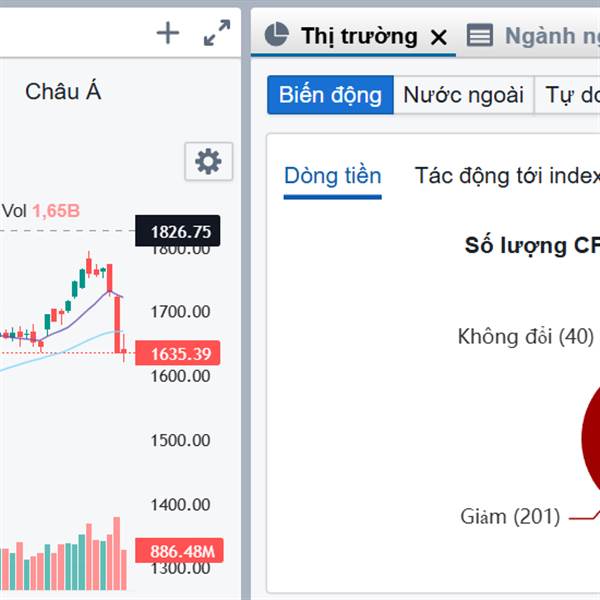Viewport: 600px width, 600px height.
Task: Click the Ngành nghề list icon
Action: click(x=480, y=37)
